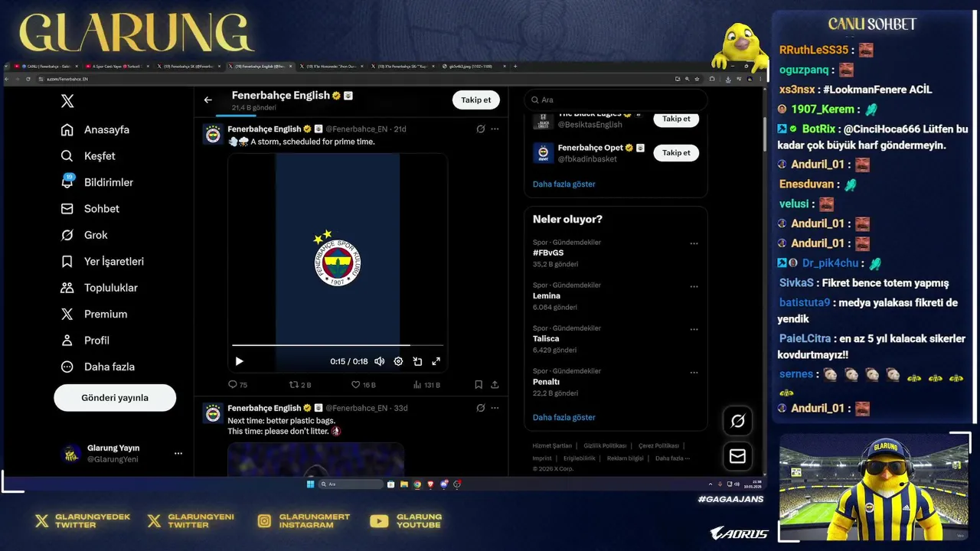980x551 pixels.
Task: Open Premium in the sidebar
Action: [x=94, y=314]
